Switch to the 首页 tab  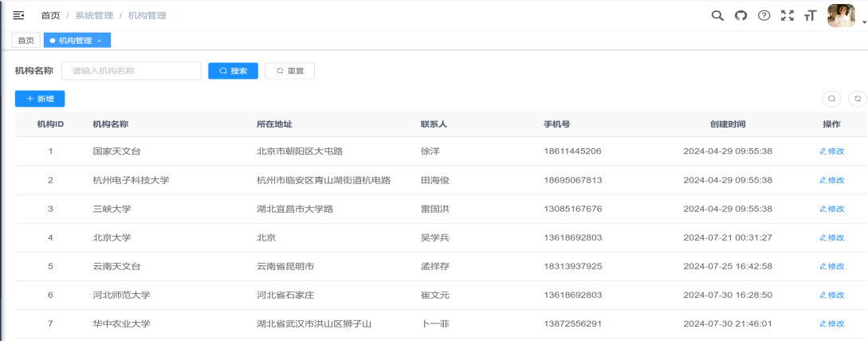click(26, 41)
